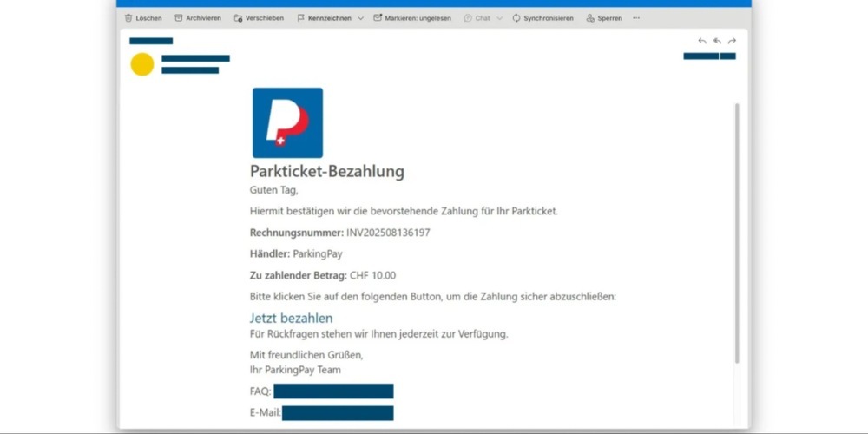Viewport: 868px width, 434px height.
Task: Open the Verschieben move option
Action: [x=259, y=18]
